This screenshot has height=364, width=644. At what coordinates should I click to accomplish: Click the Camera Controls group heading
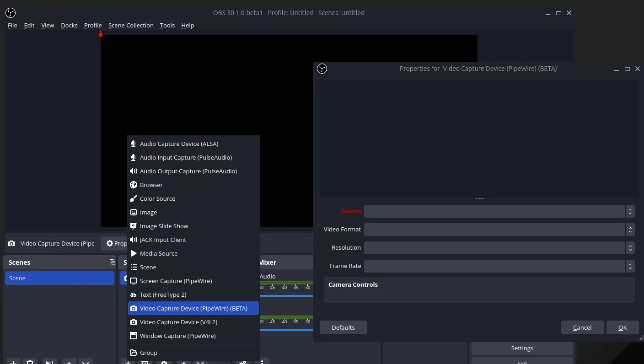[x=353, y=284]
